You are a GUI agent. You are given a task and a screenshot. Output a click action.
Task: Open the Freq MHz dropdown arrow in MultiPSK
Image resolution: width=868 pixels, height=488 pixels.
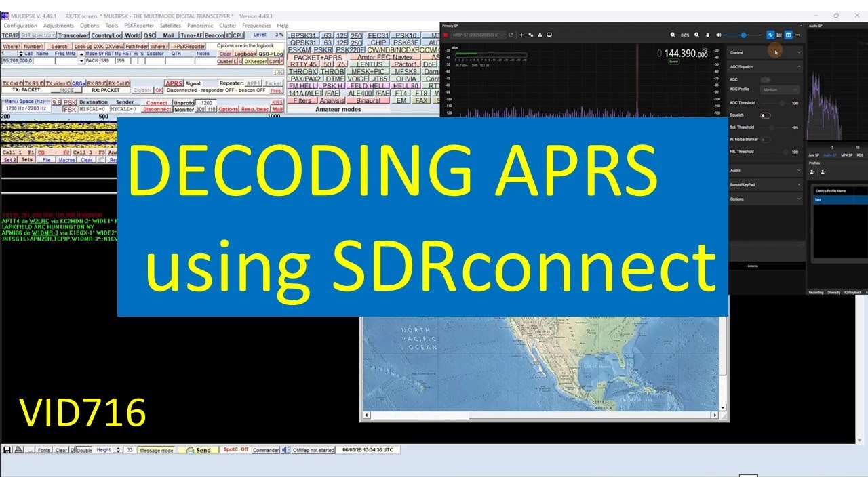[81, 61]
